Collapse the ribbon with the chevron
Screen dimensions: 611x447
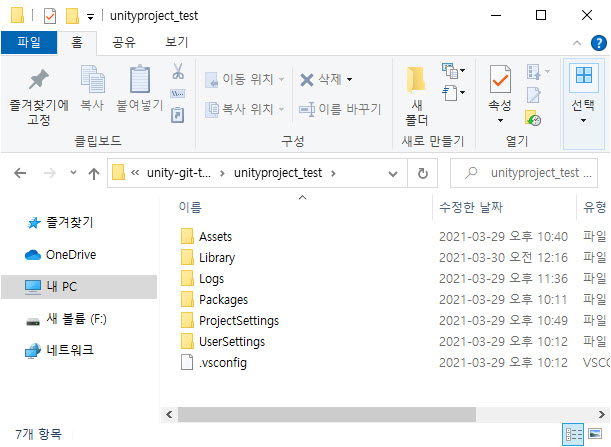pyautogui.click(x=577, y=43)
